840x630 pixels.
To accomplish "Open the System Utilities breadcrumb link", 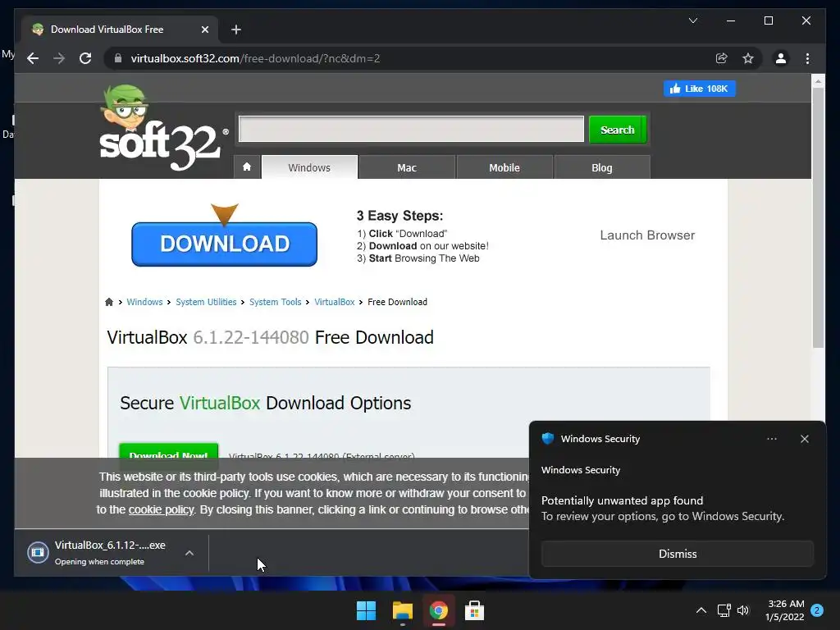I will pyautogui.click(x=206, y=302).
